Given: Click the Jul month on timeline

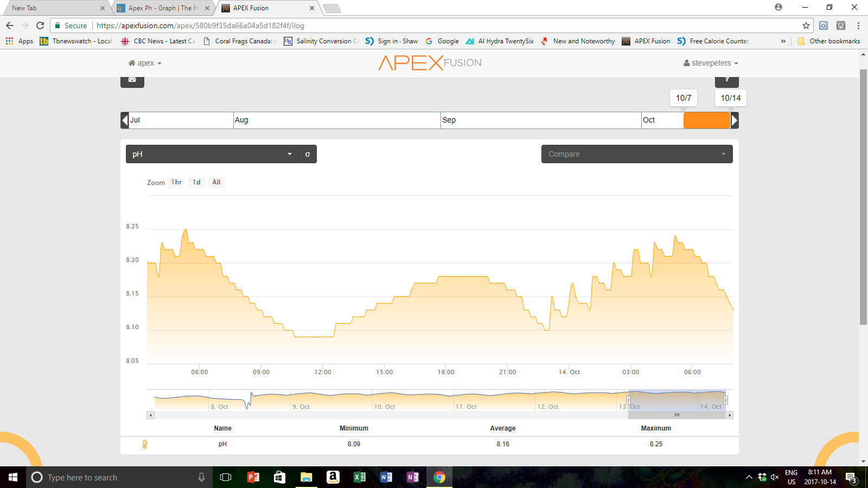Looking at the screenshot, I should pos(181,120).
